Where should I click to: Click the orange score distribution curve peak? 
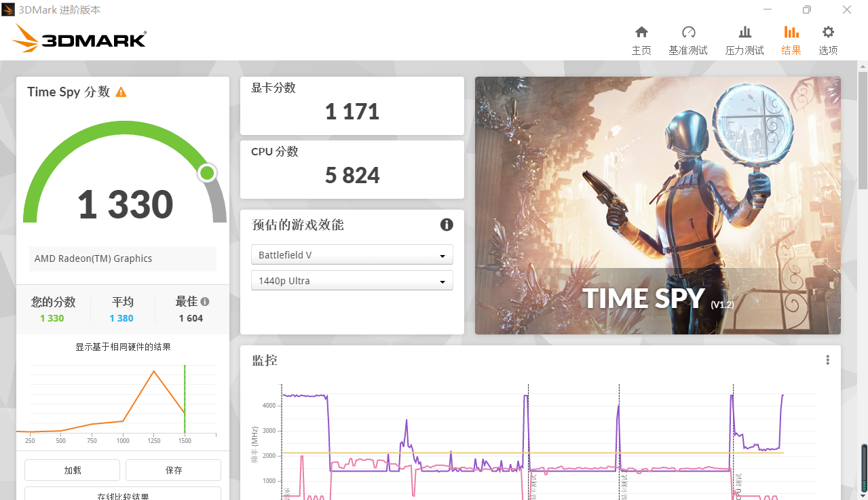[x=154, y=371]
